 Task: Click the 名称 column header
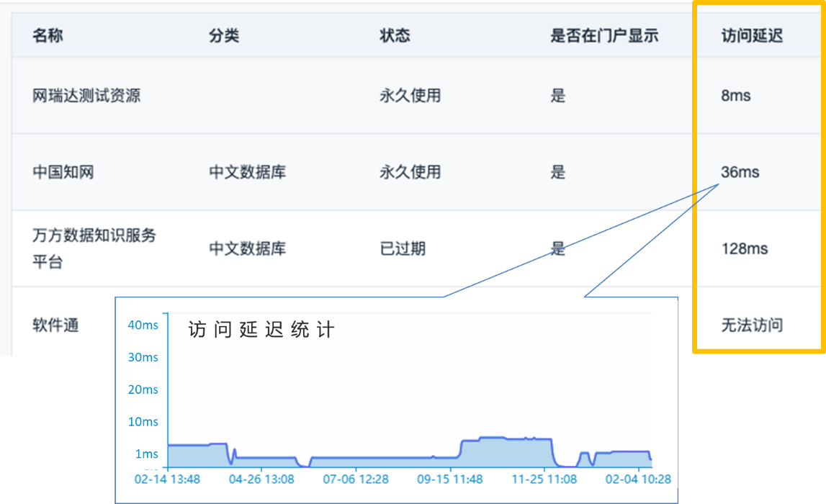[48, 36]
